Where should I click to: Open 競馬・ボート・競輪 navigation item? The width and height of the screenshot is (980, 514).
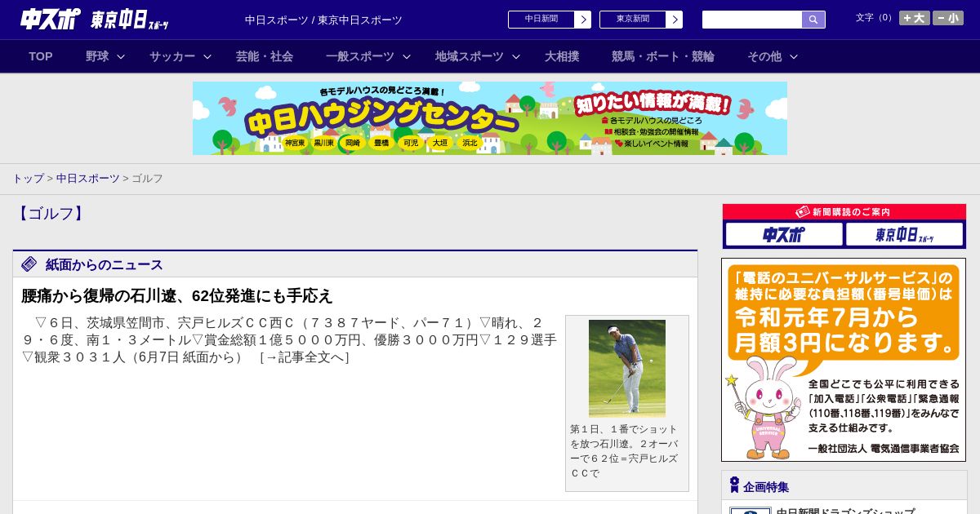(663, 56)
